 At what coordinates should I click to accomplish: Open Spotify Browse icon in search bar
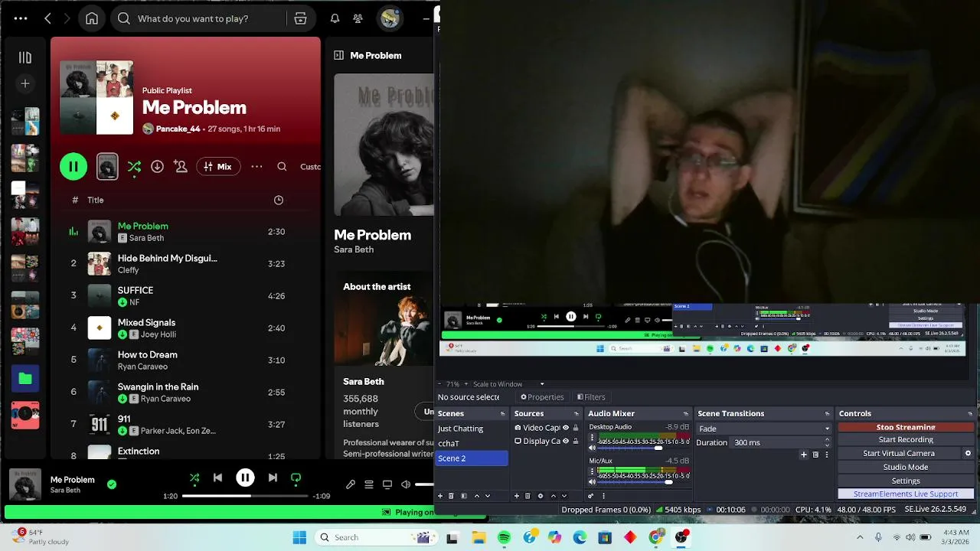pos(301,18)
